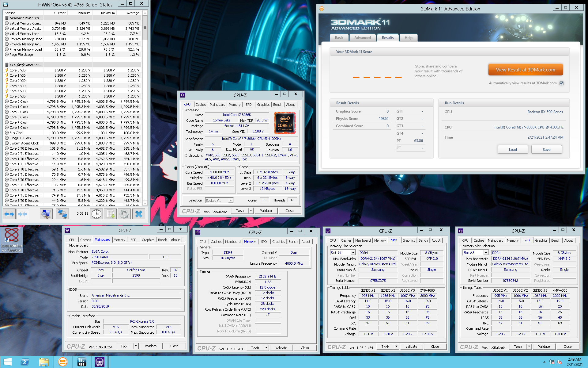Open Screenshot.exe desktop shortcut
The image size is (588, 368).
click(12, 240)
